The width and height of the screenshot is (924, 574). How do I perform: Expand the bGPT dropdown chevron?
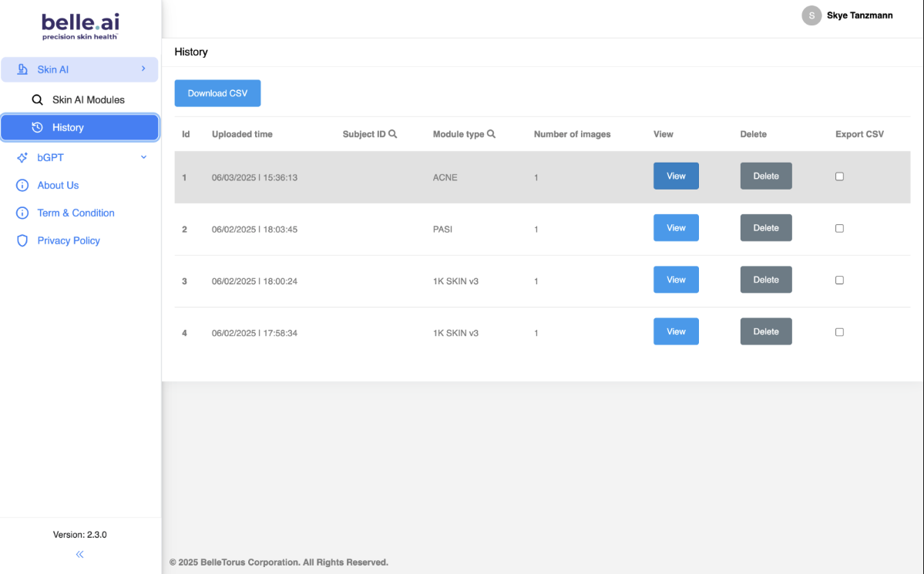143,157
